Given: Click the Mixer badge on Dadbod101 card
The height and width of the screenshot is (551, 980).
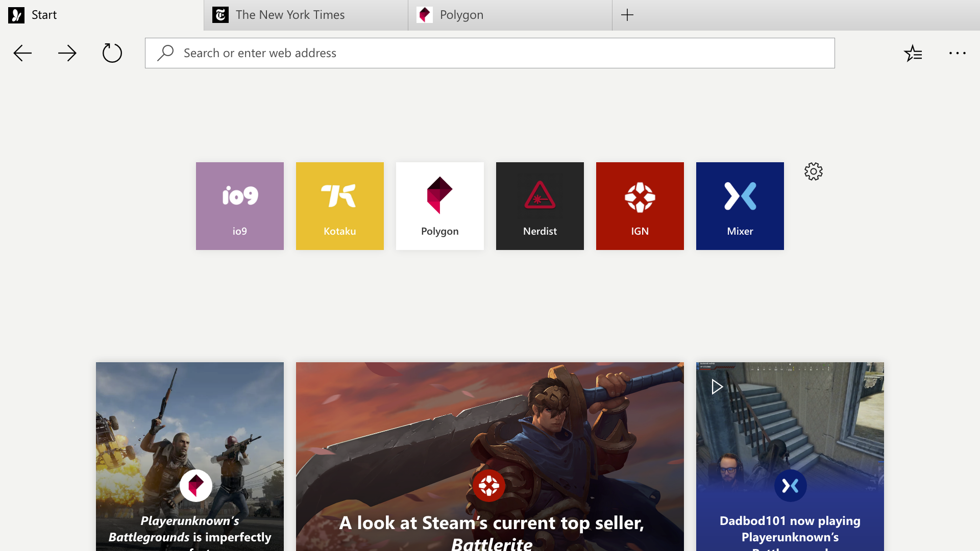Looking at the screenshot, I should coord(790,486).
